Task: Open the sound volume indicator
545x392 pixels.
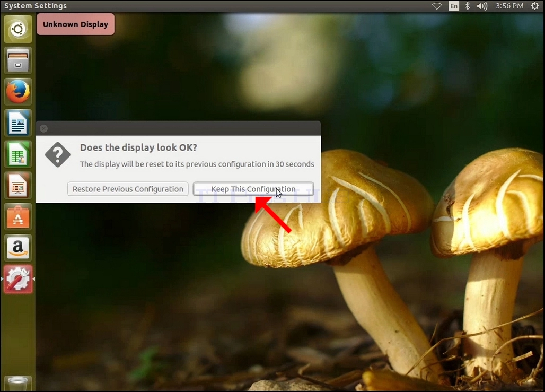Action: (482, 6)
